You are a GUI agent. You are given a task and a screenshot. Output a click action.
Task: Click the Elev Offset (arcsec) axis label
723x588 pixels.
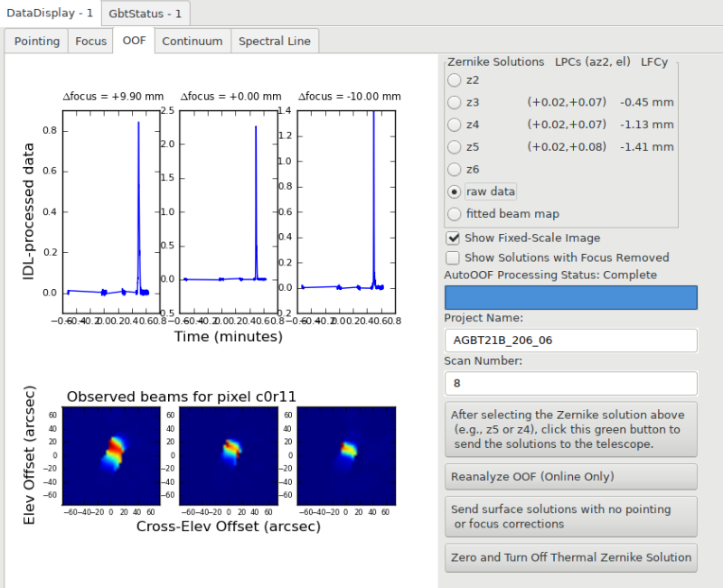click(x=29, y=455)
